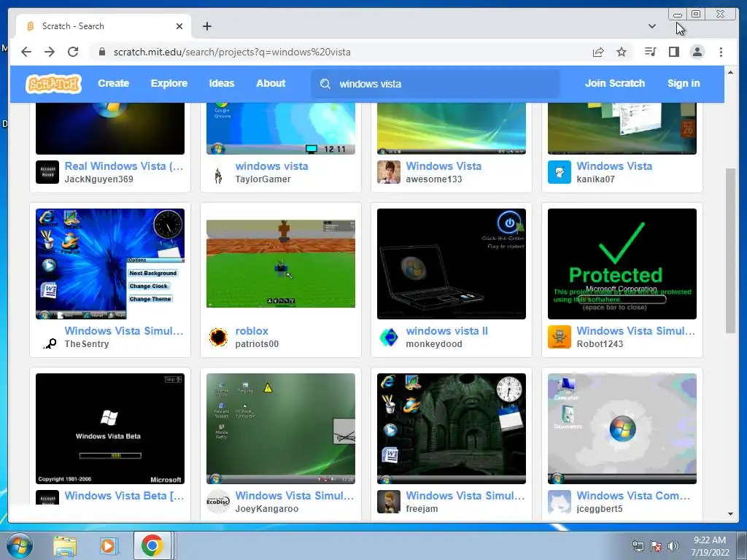Open green Protected checkmark thumbnail
747x560 pixels.
[622, 264]
